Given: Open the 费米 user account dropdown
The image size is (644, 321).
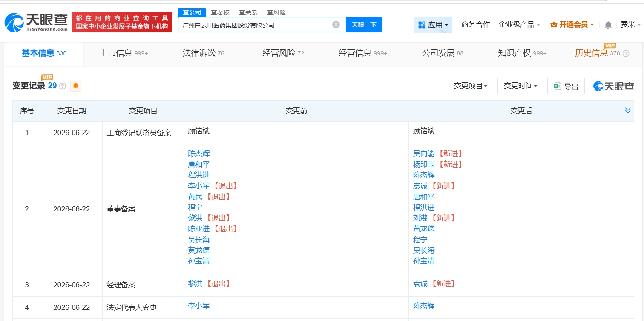Looking at the screenshot, I should point(630,25).
